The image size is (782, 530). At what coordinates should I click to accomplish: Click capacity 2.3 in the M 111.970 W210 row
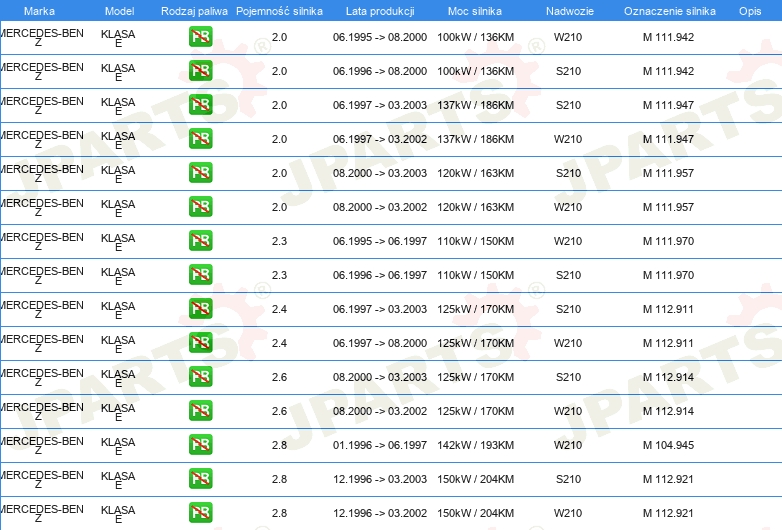(279, 241)
